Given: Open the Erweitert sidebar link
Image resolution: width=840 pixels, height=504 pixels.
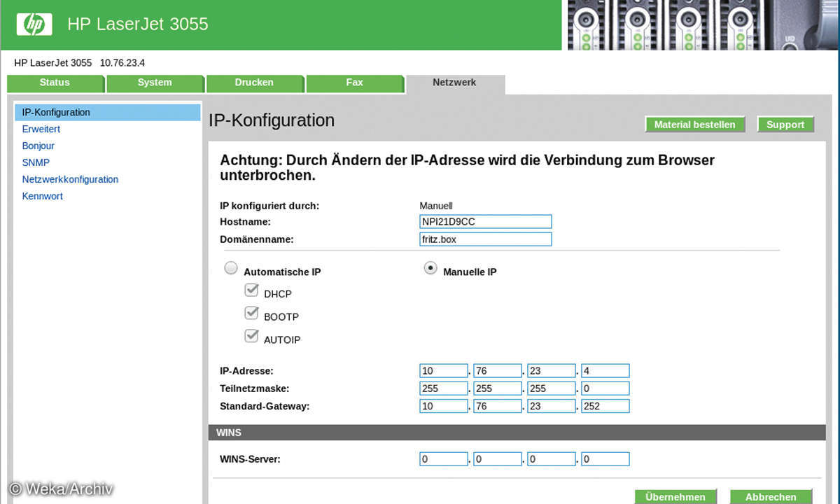Looking at the screenshot, I should (x=41, y=129).
